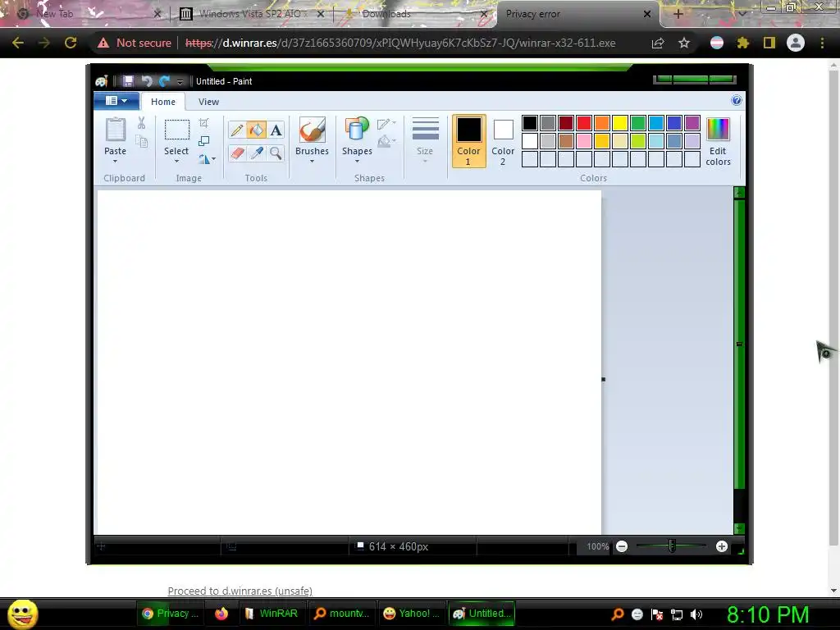840x630 pixels.
Task: Click the Select rectangle icon
Action: [176, 130]
